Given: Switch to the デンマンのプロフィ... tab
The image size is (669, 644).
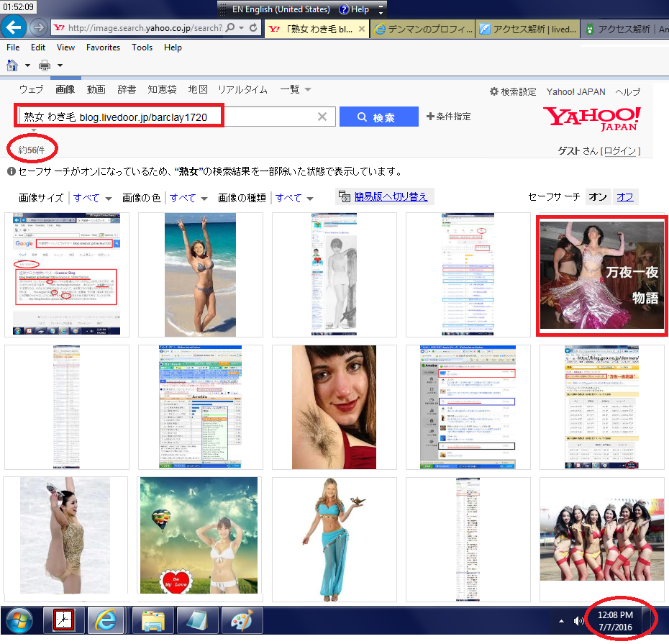Looking at the screenshot, I should click(423, 29).
